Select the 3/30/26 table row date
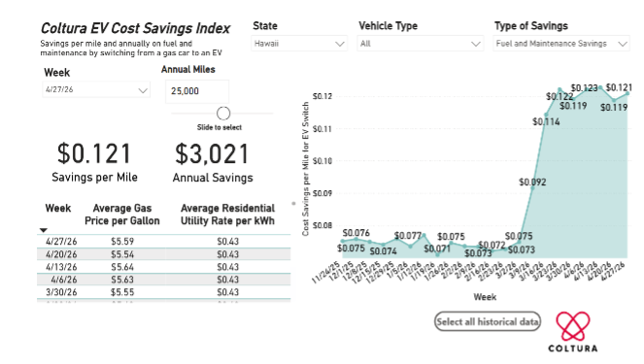644x364 pixels. tap(61, 292)
